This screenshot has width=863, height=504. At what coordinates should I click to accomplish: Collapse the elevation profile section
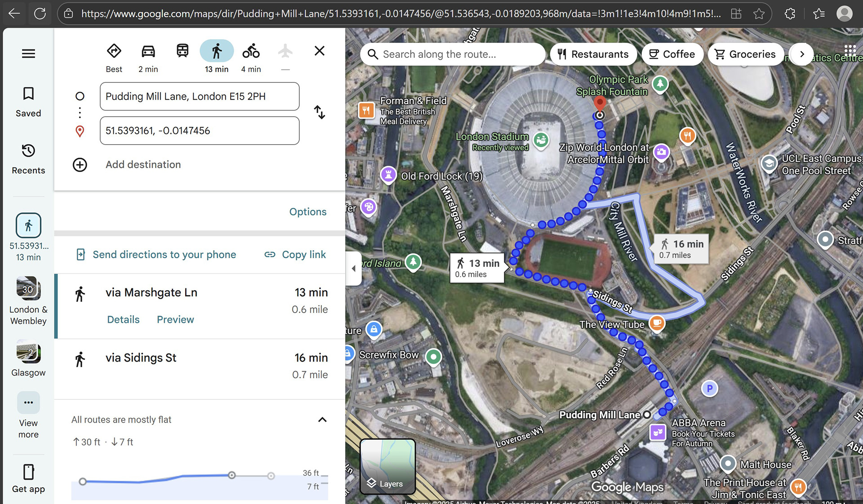[322, 420]
